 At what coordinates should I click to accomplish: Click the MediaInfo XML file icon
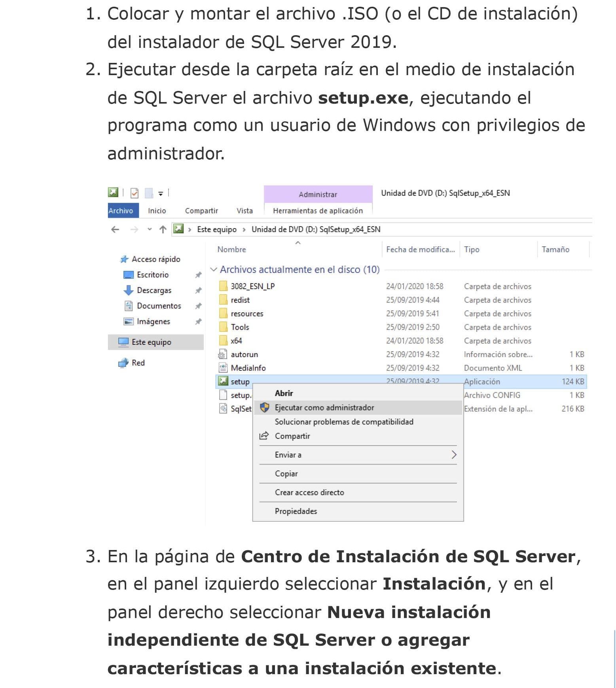[223, 368]
